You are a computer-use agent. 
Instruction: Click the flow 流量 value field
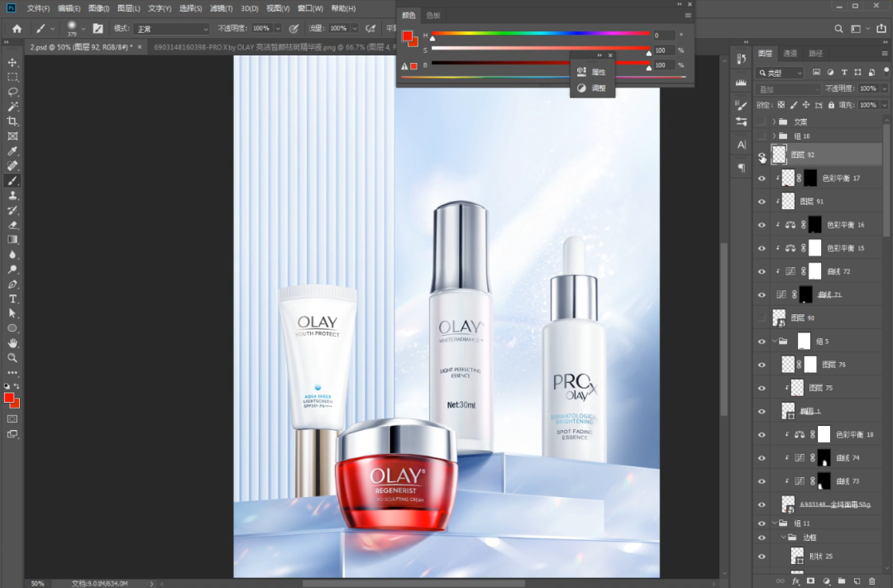click(338, 28)
